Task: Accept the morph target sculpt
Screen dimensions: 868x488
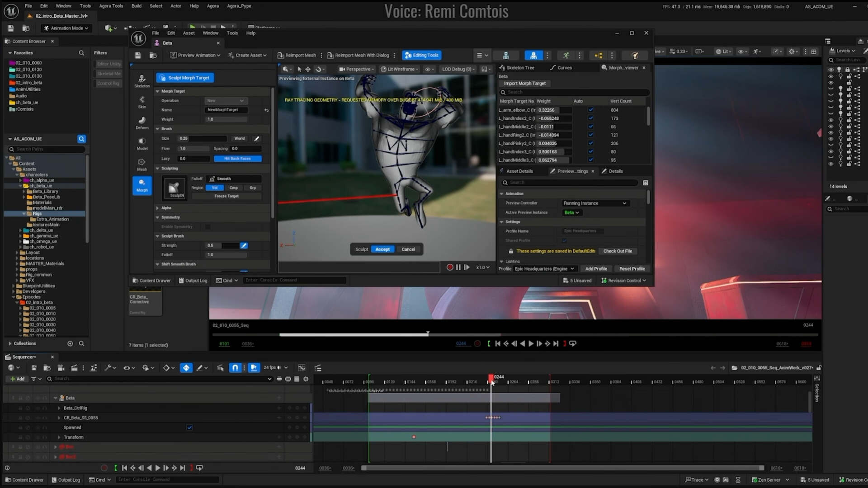Action: coord(382,249)
